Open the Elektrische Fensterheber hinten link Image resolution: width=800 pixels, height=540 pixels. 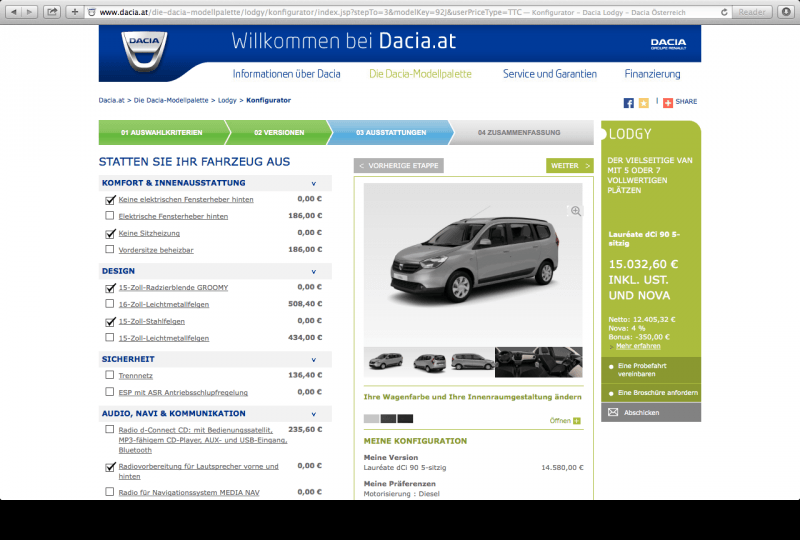pyautogui.click(x=173, y=216)
